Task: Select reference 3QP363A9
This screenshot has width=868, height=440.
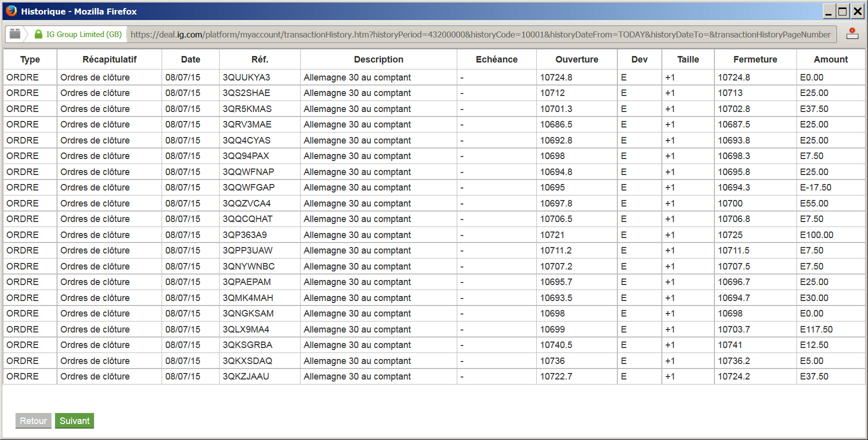Action: pyautogui.click(x=245, y=235)
